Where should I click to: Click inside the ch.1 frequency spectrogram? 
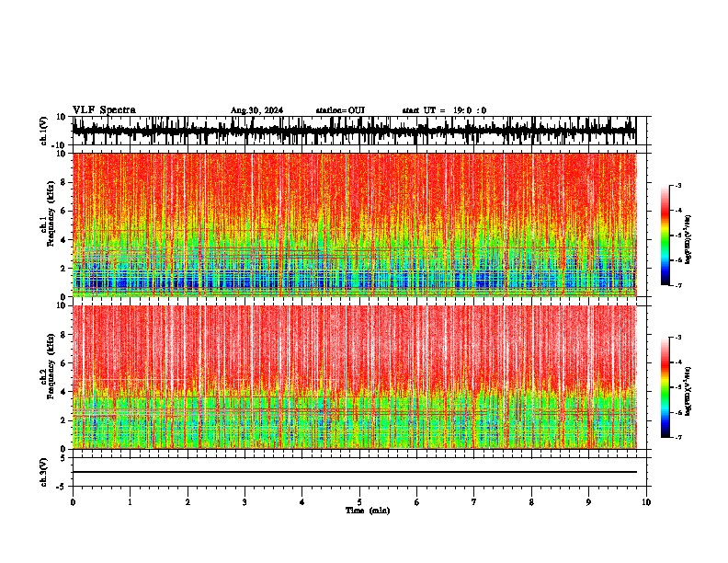coord(354,224)
